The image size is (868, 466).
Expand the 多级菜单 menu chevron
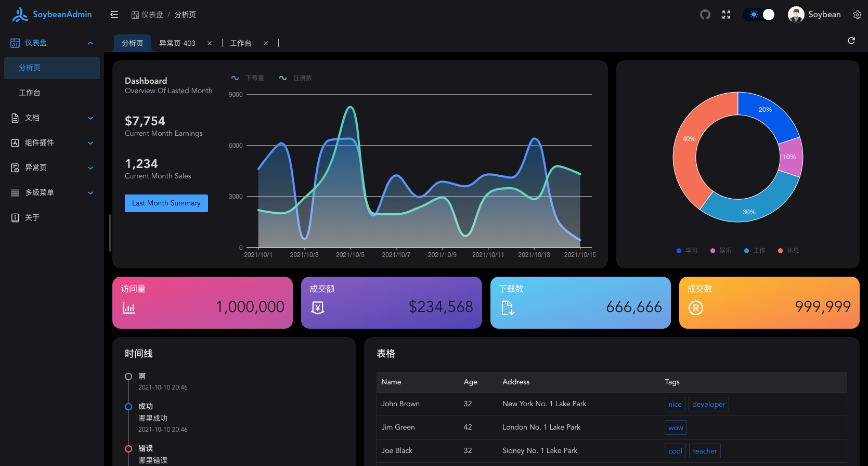pyautogui.click(x=90, y=193)
